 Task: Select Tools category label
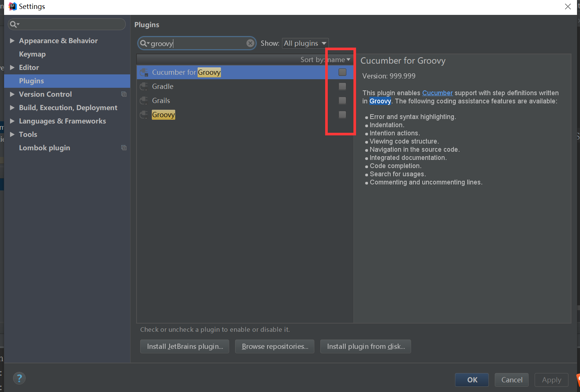[x=28, y=134]
